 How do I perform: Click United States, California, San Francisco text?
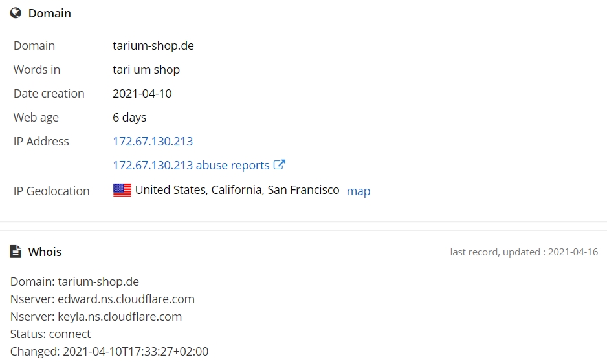(237, 190)
